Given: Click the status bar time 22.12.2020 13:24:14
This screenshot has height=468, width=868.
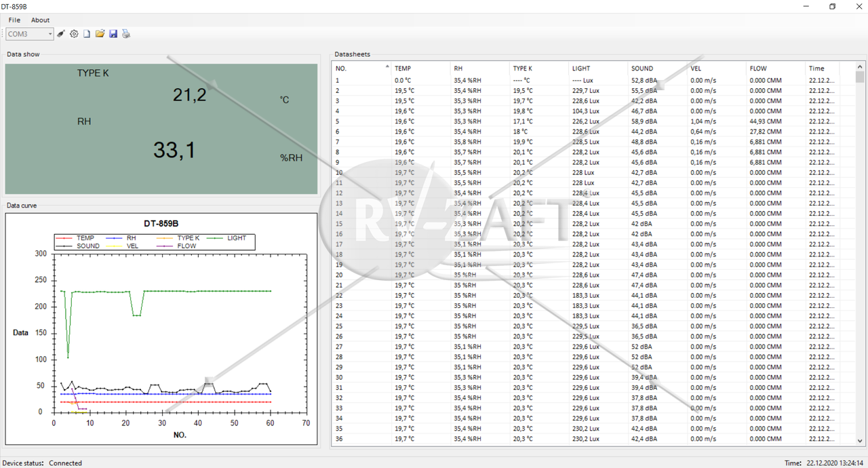Looking at the screenshot, I should pos(835,463).
